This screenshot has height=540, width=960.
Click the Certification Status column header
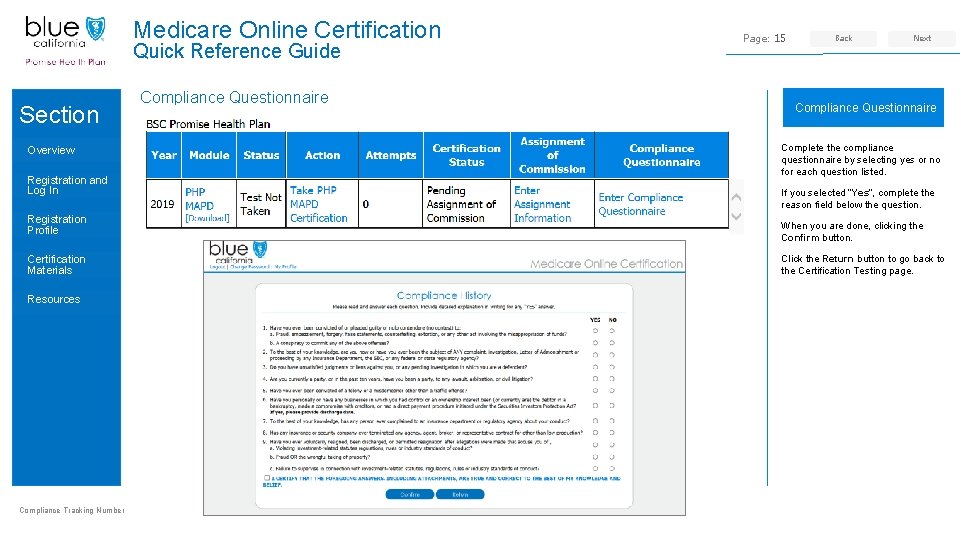click(x=467, y=156)
